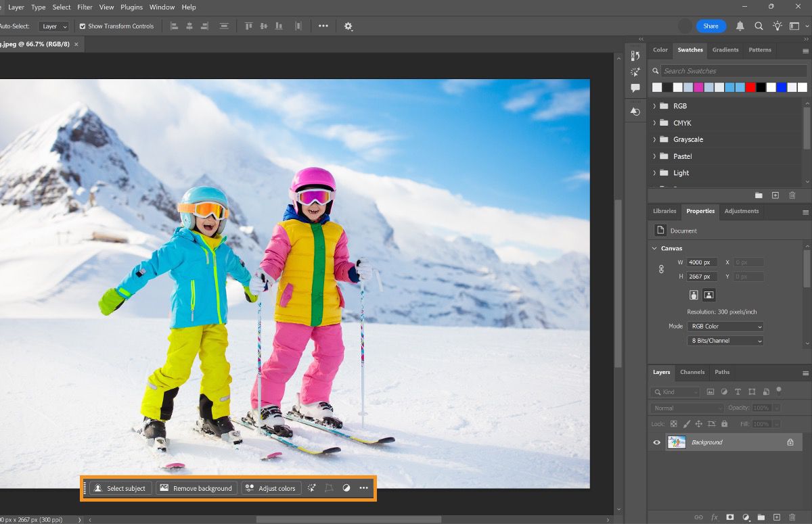Open contextual taskbar ellipsis for more options

[x=363, y=488]
